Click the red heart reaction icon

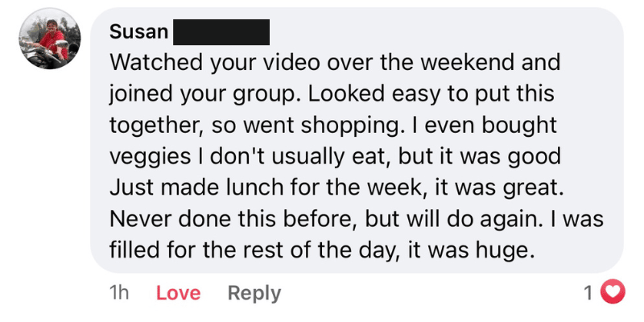(x=613, y=292)
